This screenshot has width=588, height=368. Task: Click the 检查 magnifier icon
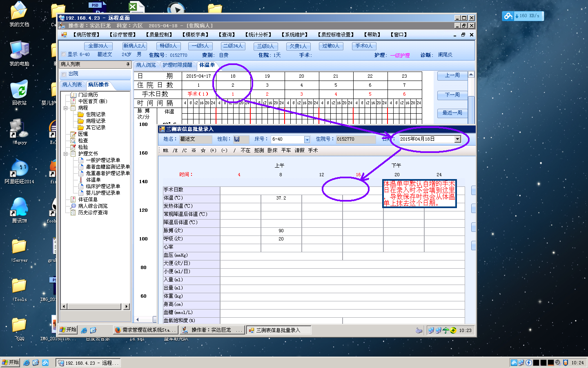73,141
